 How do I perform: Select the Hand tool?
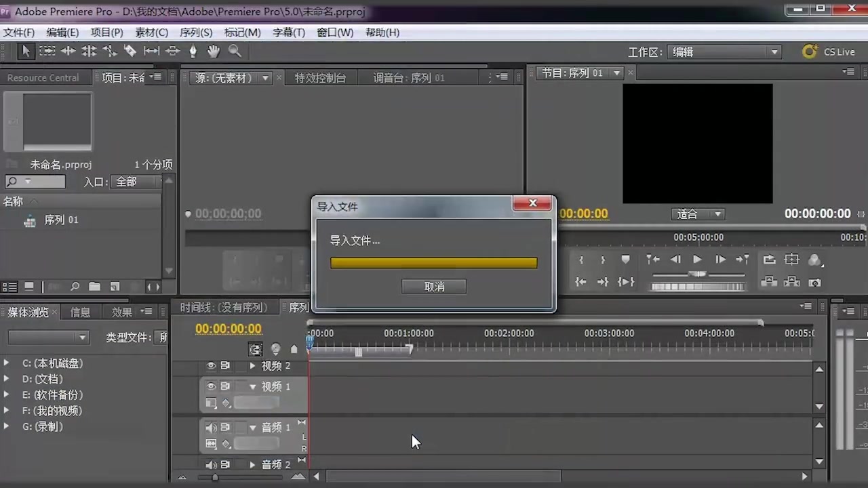214,51
